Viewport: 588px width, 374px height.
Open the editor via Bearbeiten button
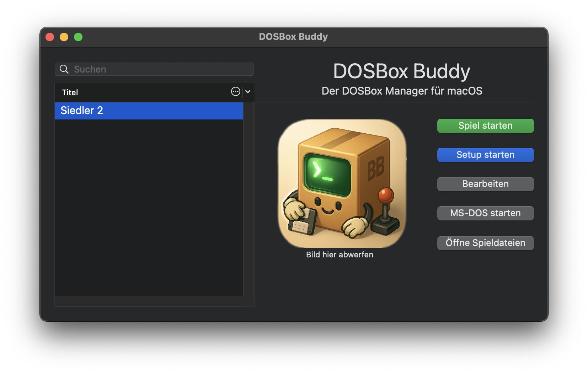[485, 184]
